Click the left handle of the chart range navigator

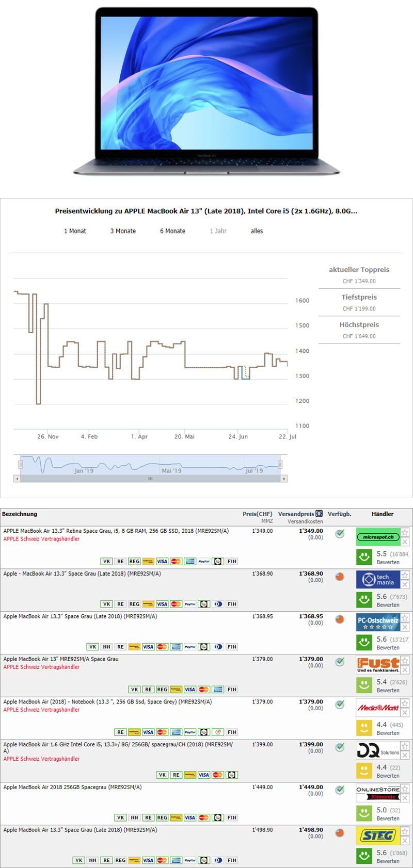pyautogui.click(x=21, y=465)
